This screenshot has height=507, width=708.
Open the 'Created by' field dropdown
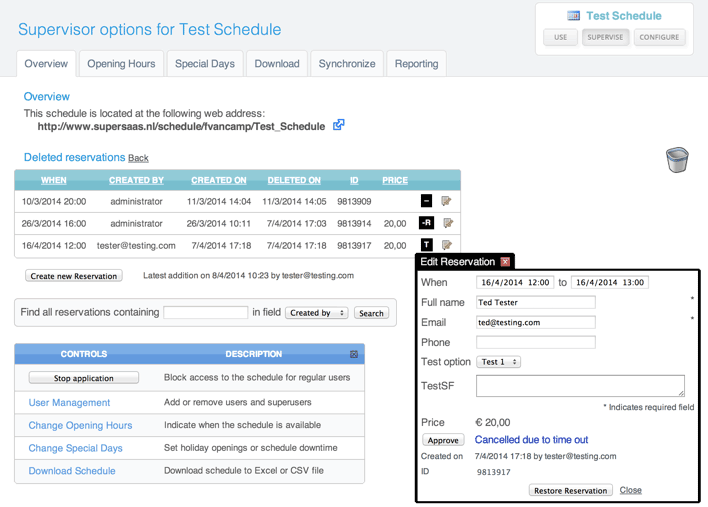point(317,313)
